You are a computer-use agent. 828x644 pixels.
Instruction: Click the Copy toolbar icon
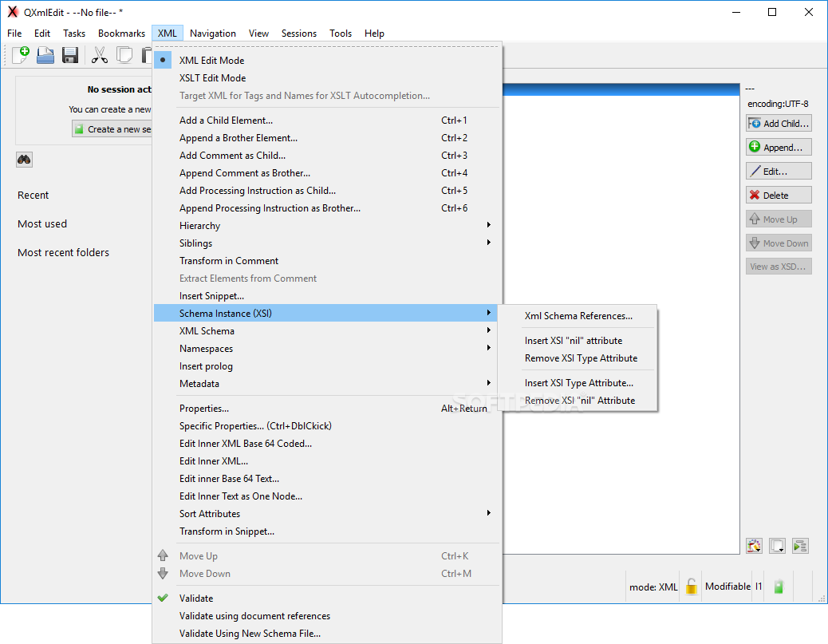(x=124, y=55)
